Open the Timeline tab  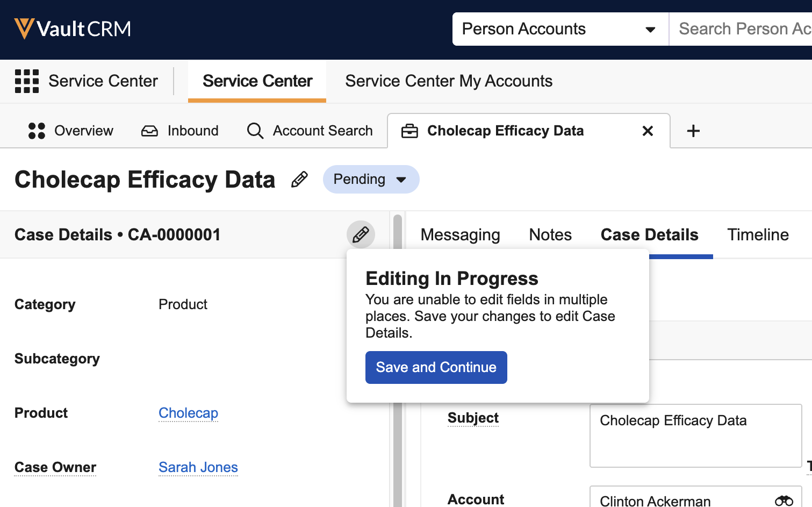click(x=758, y=235)
